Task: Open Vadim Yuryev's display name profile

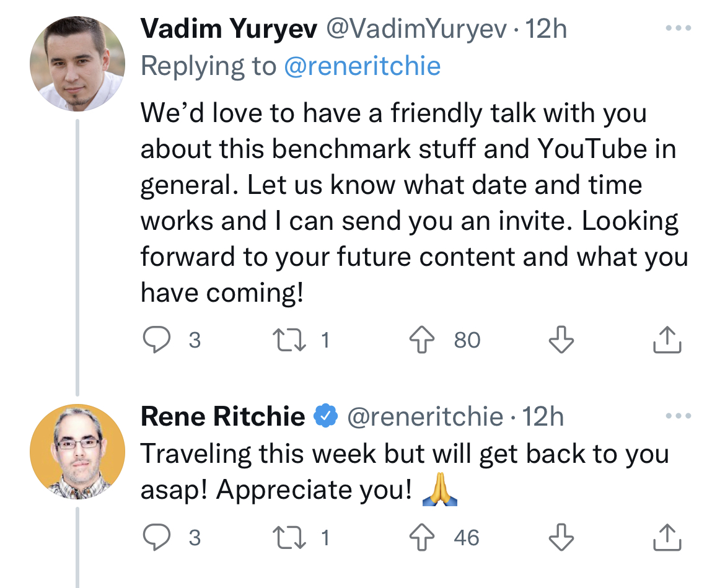Action: [229, 29]
